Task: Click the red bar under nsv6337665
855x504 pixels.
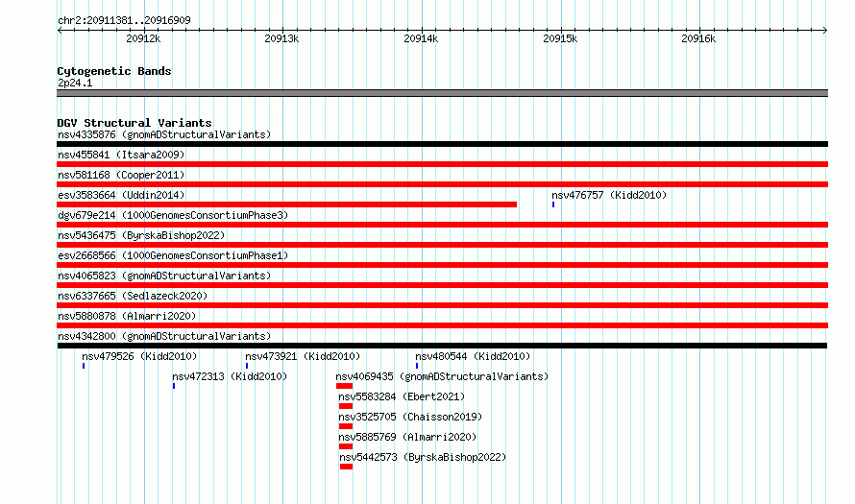Action: pyautogui.click(x=442, y=305)
